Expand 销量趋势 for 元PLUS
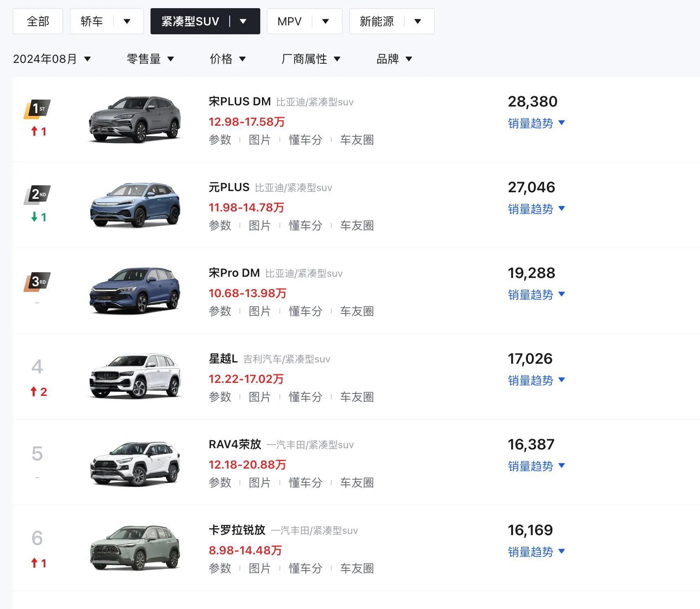The image size is (700, 609). pyautogui.click(x=536, y=209)
